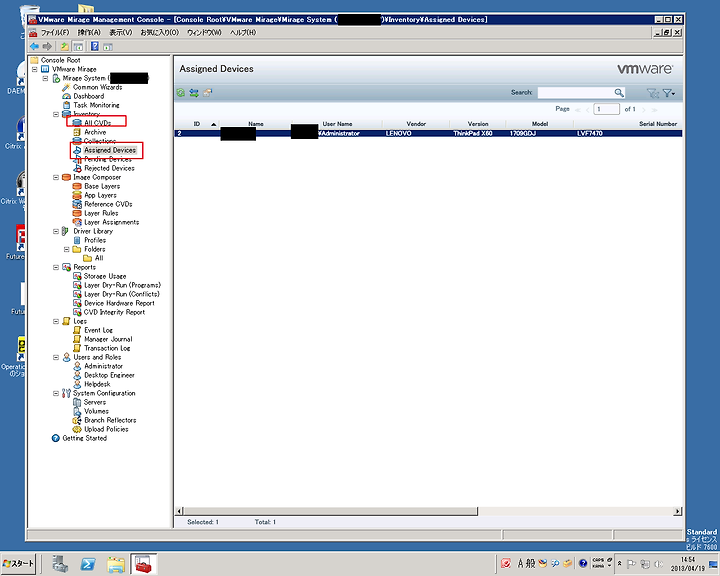The height and width of the screenshot is (576, 720).
Task: Sort by the User Name column header
Action: coord(337,124)
